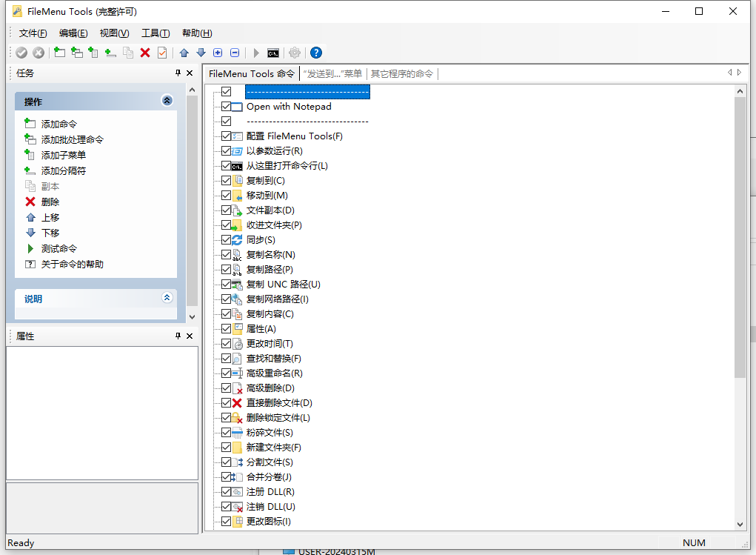Uncheck the 配置 FileMenu Tools(F) checkbox
The image size is (756, 555).
point(226,136)
